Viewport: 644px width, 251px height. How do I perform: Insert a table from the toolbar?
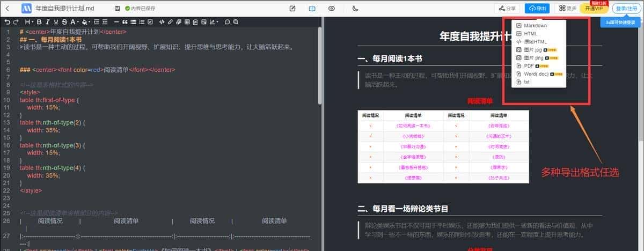(187, 22)
